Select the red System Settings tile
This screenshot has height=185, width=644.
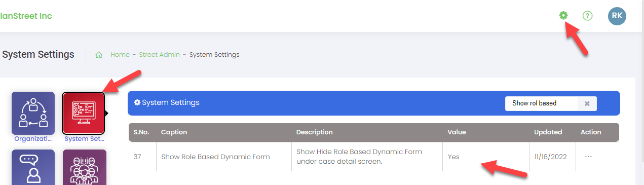[84, 113]
